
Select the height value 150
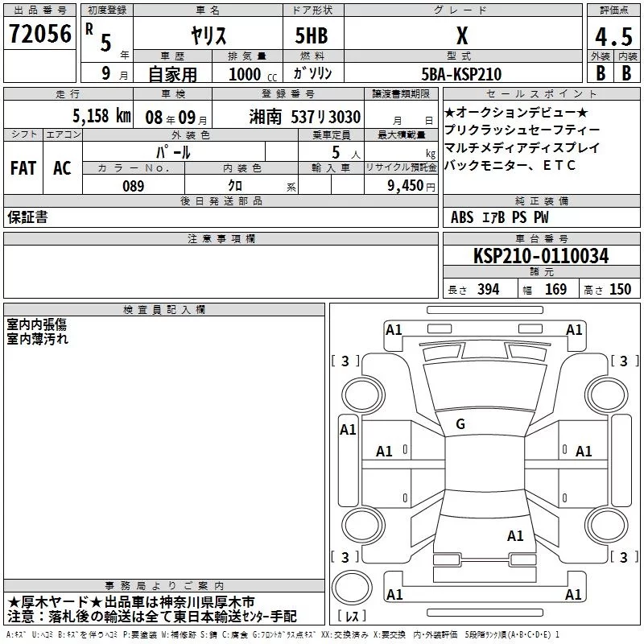point(620,289)
